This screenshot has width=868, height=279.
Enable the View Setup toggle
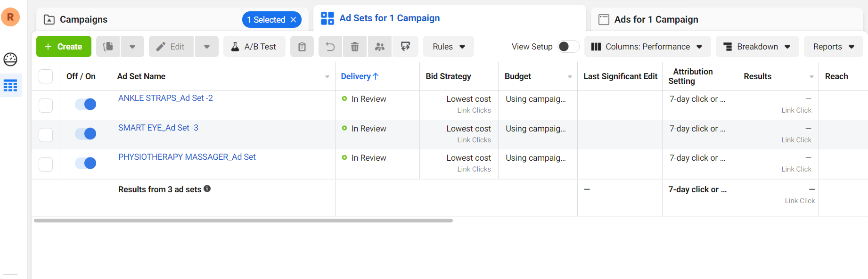[568, 47]
